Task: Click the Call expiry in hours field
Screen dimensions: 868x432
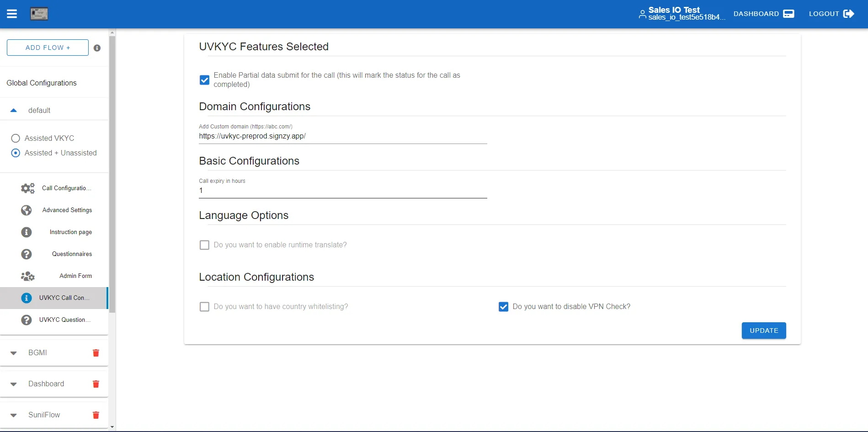Action: click(343, 191)
